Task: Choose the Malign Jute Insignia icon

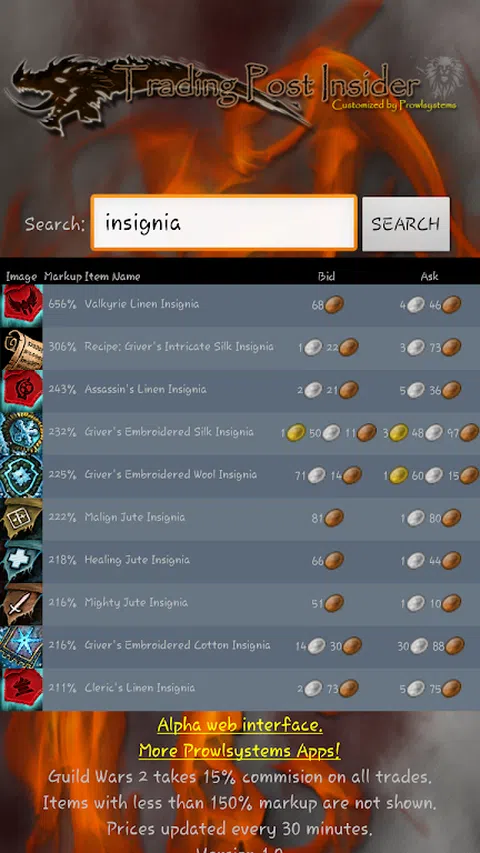Action: 22,518
